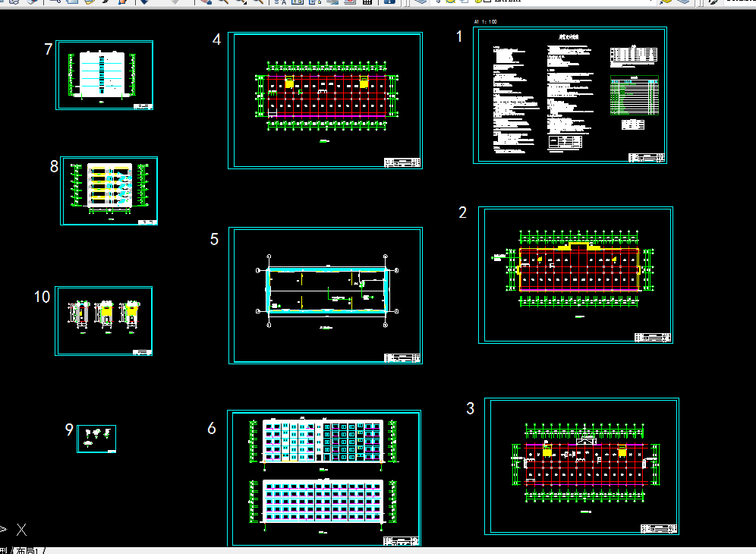
Task: Click the sheet number label 8
Action: [x=54, y=166]
